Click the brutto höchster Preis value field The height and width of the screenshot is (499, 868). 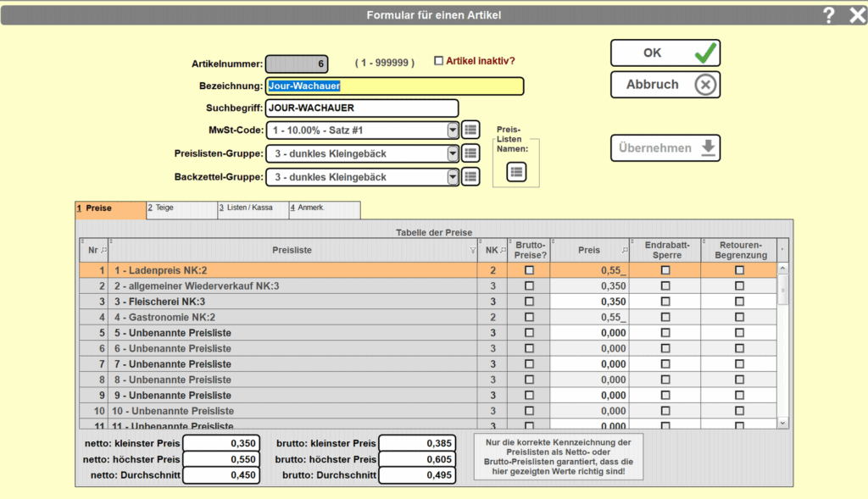(x=417, y=459)
